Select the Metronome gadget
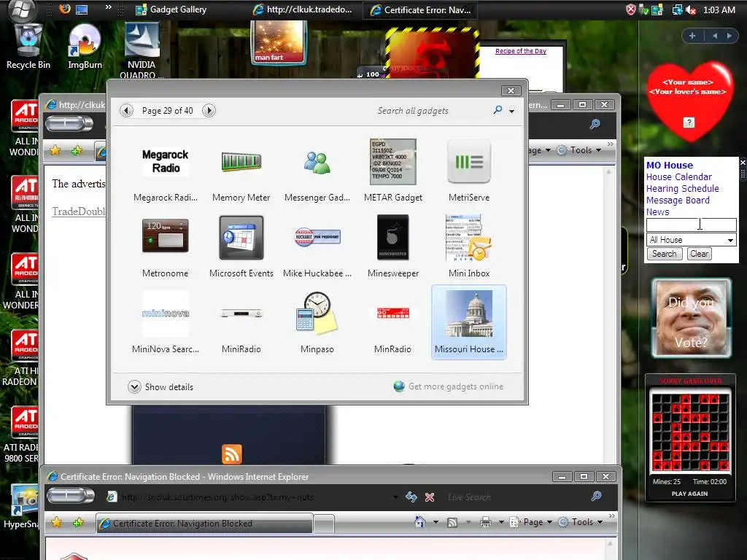The width and height of the screenshot is (747, 560). point(166,246)
